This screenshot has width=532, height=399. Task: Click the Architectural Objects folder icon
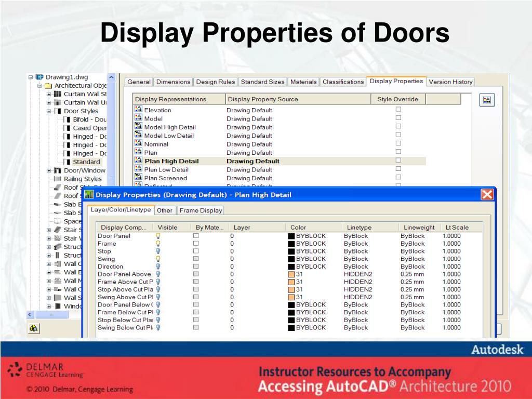(48, 86)
